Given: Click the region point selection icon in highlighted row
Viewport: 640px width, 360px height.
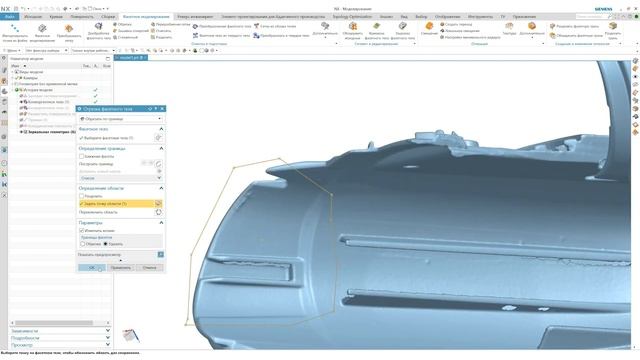Looking at the screenshot, I should [158, 203].
